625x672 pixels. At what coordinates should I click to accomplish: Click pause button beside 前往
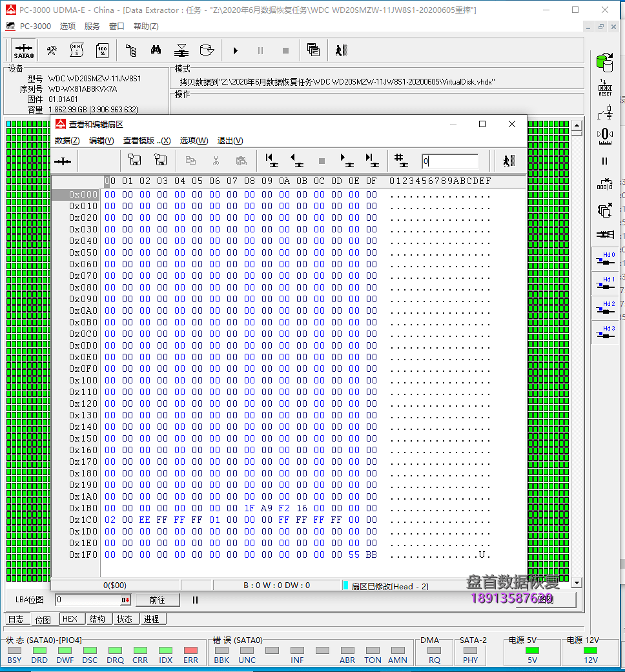(195, 600)
